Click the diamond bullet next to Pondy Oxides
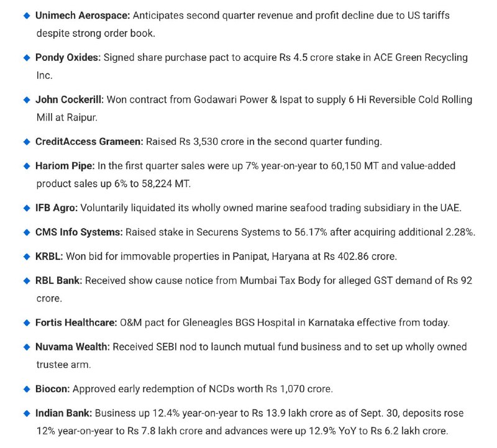Image resolution: width=497 pixels, height=448 pixels. click(x=27, y=57)
